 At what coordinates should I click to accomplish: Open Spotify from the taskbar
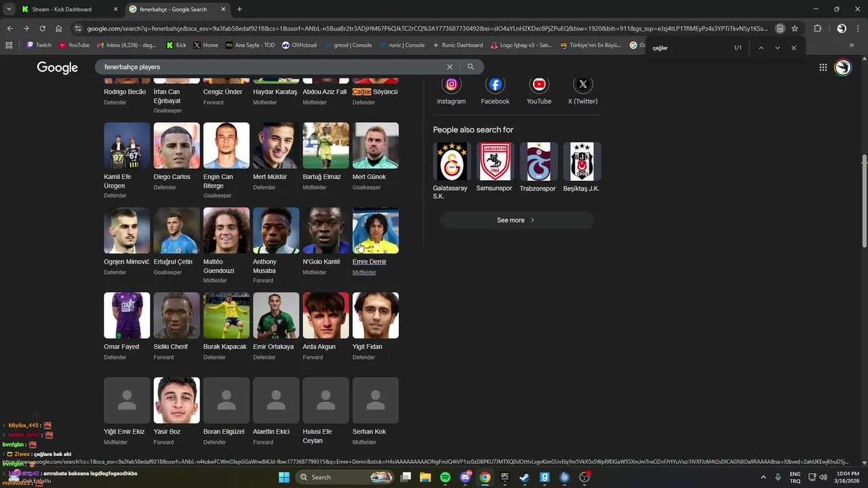coord(445,477)
